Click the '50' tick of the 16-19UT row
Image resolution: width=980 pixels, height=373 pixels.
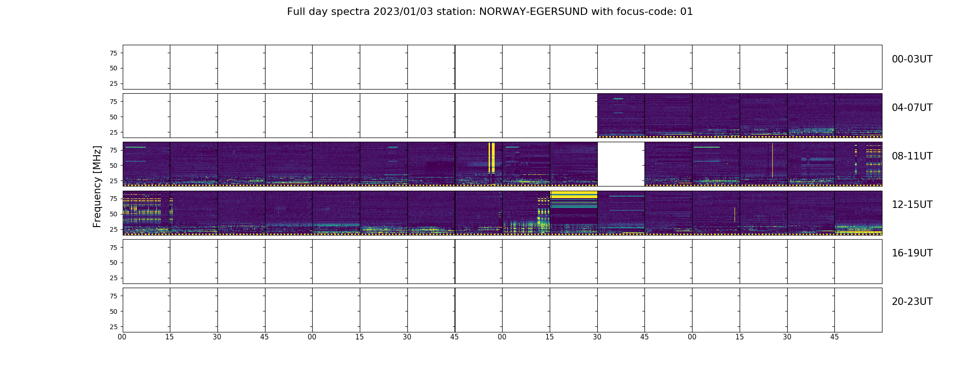click(113, 262)
